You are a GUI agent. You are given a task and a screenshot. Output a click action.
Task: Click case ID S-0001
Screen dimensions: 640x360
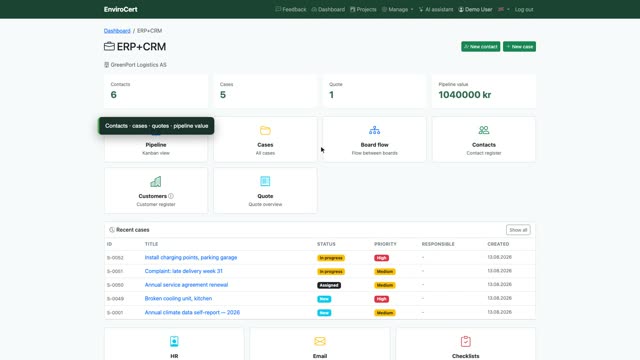115,313
